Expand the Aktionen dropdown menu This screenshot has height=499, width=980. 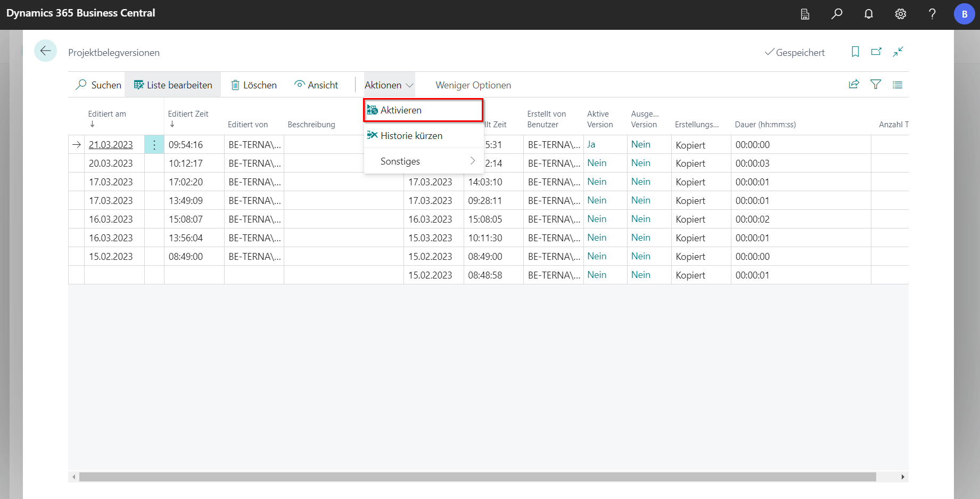(x=389, y=85)
